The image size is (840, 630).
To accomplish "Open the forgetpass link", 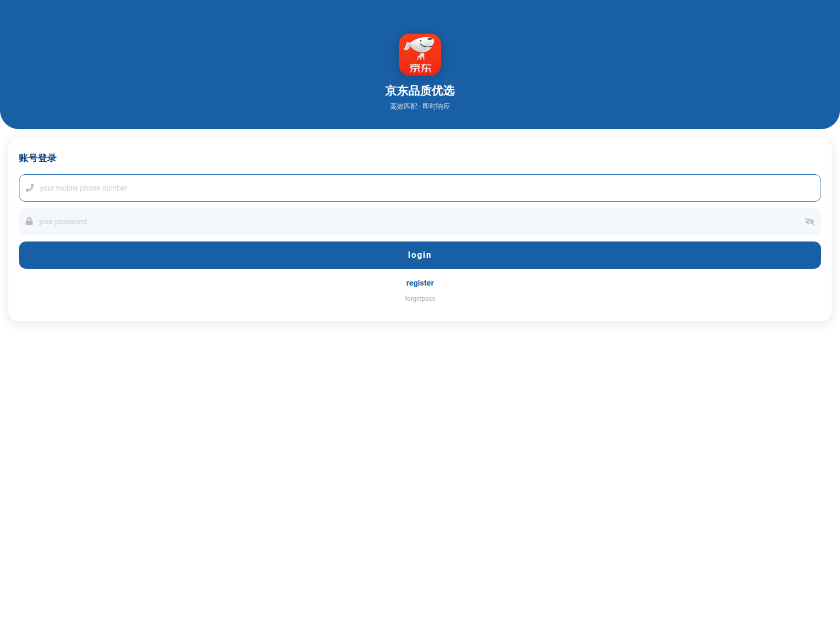I will pyautogui.click(x=420, y=299).
